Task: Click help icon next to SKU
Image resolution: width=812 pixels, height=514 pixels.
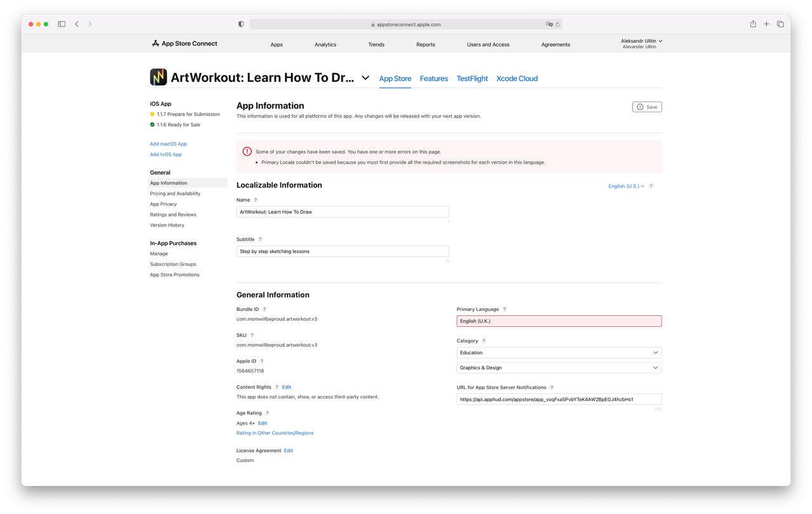Action: click(252, 335)
